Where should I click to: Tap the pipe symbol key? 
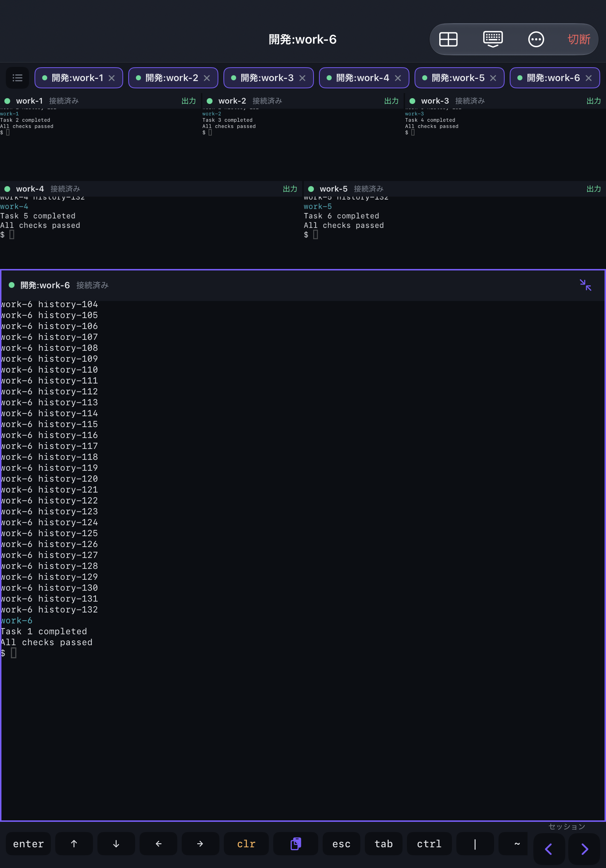(475, 844)
